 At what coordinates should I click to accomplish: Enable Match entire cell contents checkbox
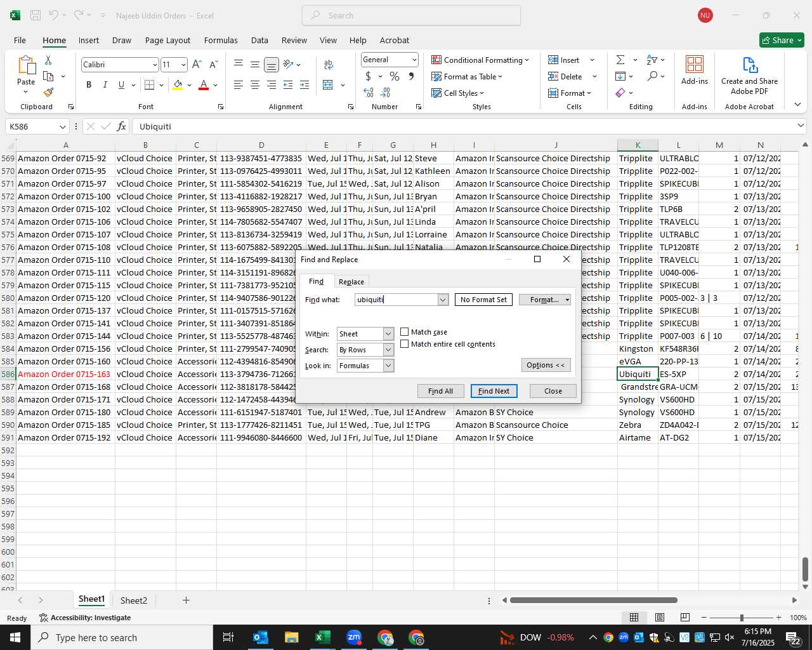[404, 344]
